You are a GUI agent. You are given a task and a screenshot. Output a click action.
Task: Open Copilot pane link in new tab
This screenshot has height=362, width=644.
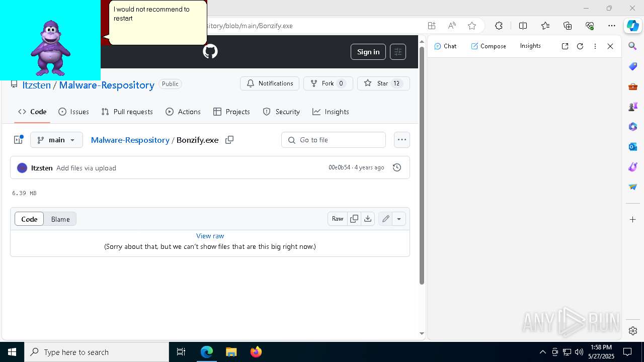[x=565, y=46]
